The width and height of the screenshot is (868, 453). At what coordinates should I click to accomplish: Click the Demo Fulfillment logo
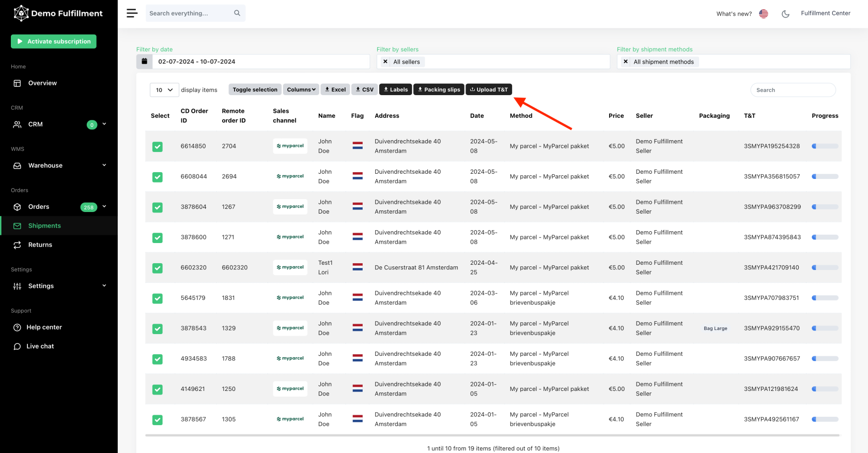pos(58,13)
